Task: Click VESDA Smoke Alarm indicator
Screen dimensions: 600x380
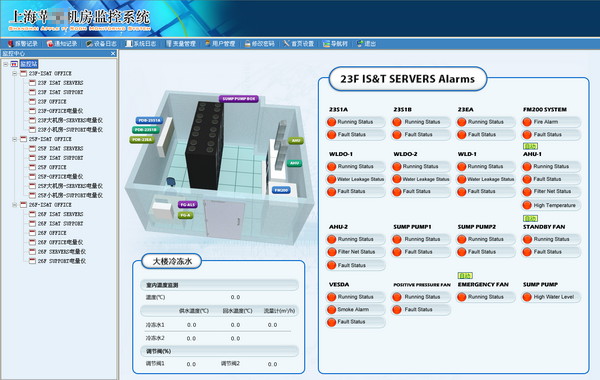Action: coord(331,310)
